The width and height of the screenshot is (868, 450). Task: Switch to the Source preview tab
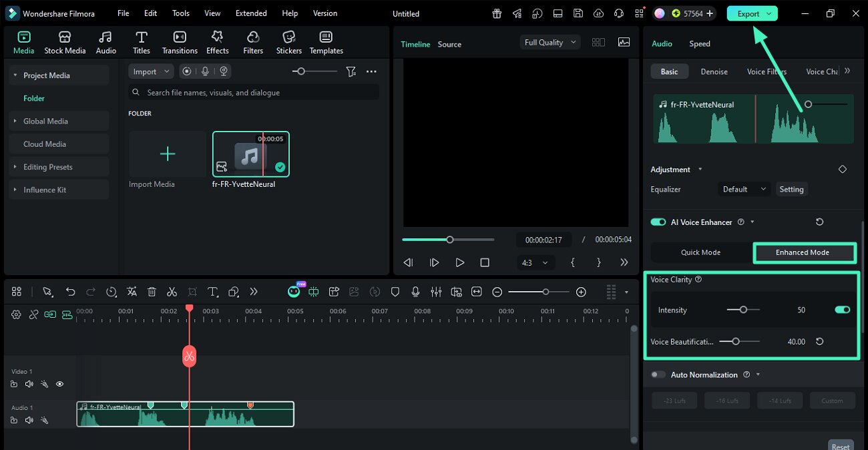tap(449, 44)
